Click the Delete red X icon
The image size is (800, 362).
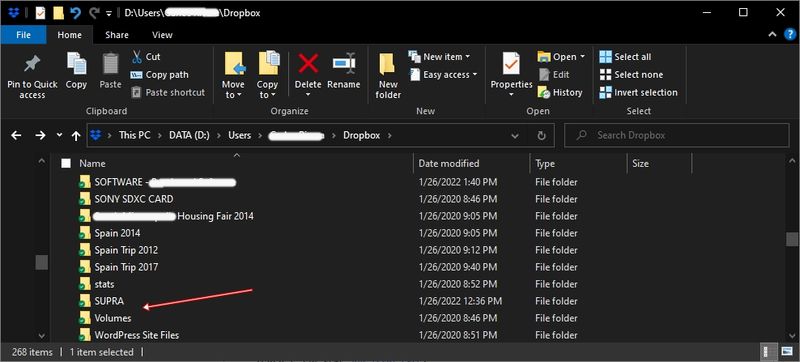308,64
